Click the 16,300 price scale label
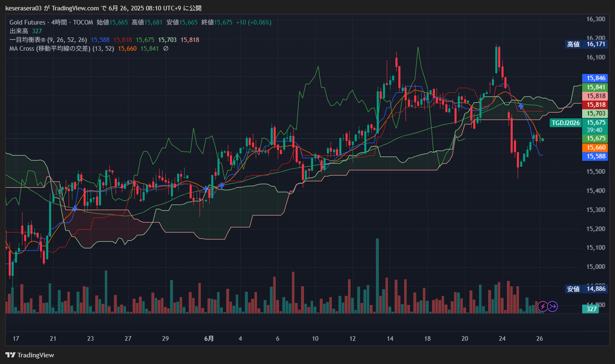Viewport: 615px width, 364px height. [596, 19]
